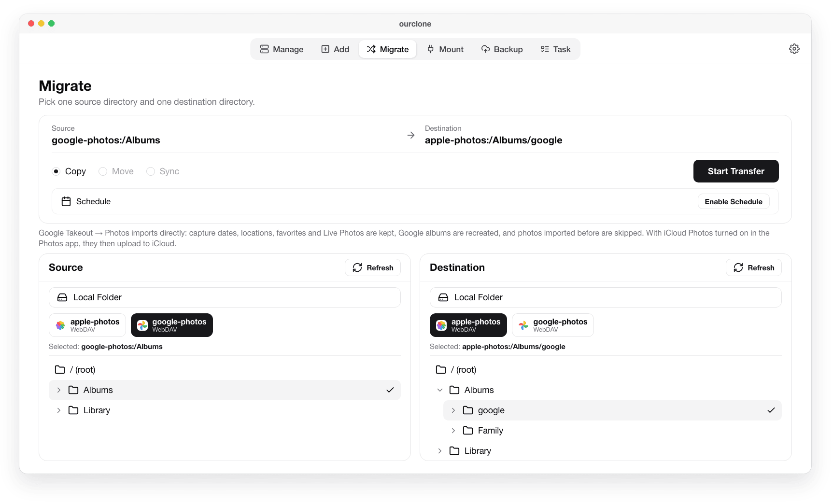
Task: Select '/ (root)' in Destination tree
Action: click(606, 370)
